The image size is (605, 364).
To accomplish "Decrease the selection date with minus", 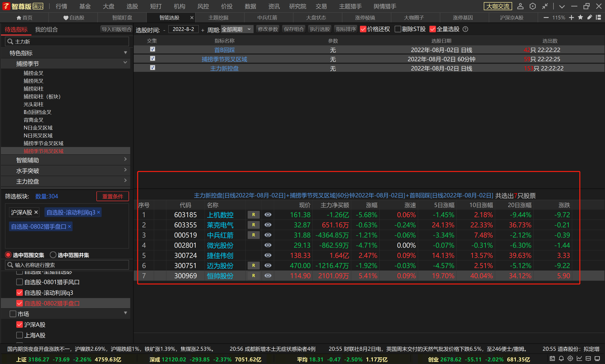I will (164, 30).
